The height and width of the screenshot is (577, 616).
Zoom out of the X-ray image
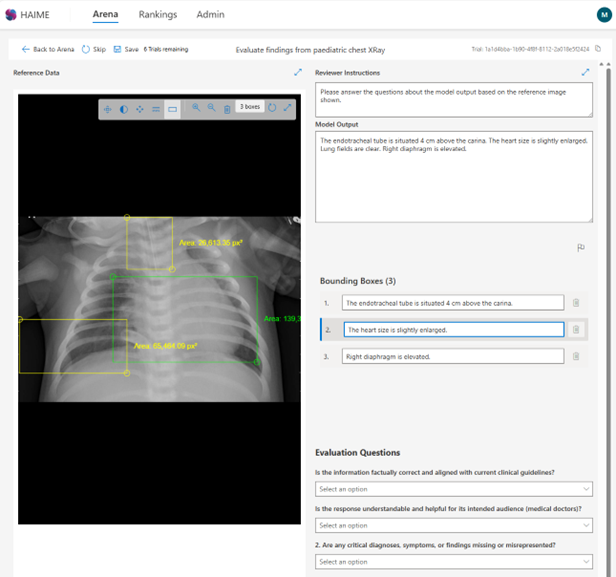211,108
